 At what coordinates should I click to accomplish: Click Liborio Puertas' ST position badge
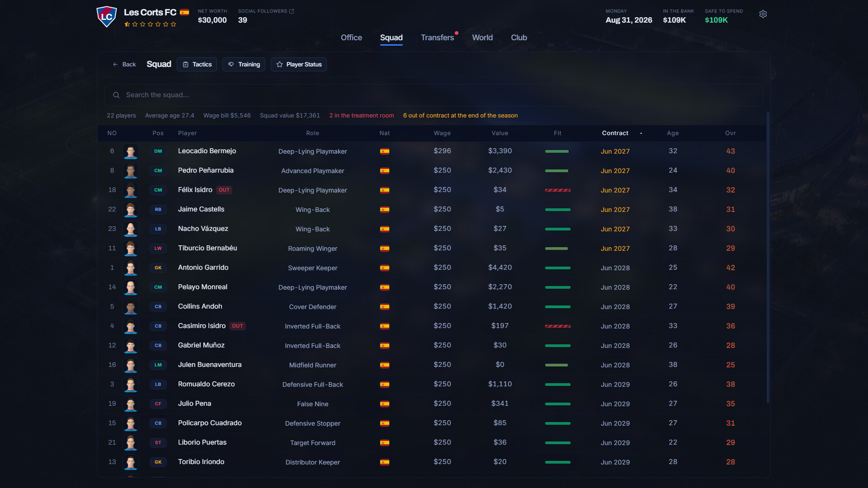158,443
